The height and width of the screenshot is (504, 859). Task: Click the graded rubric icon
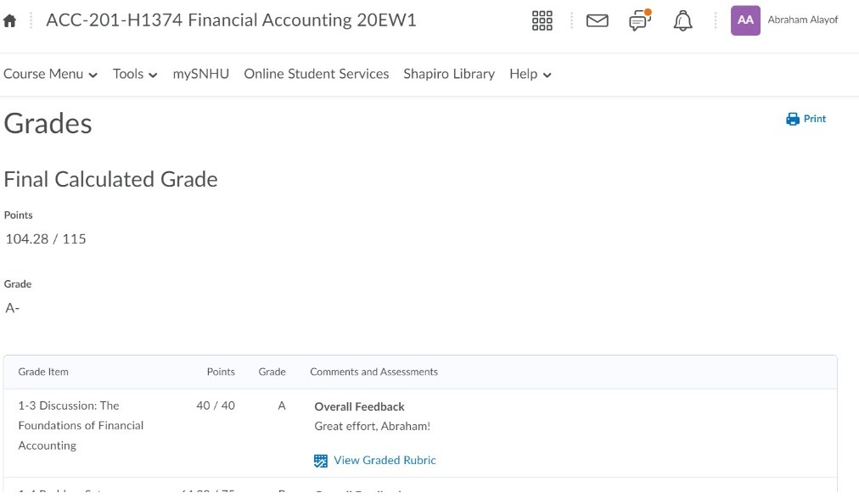pyautogui.click(x=321, y=461)
